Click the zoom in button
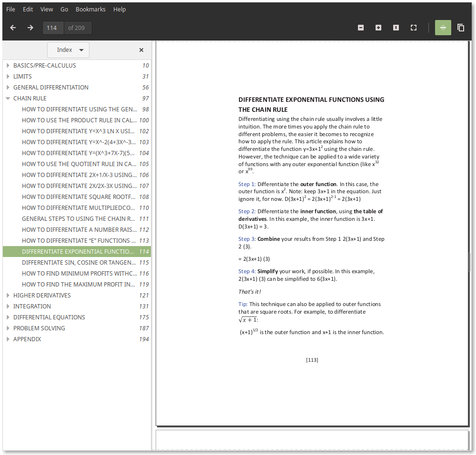Viewport: 476px width, 455px height. click(x=378, y=28)
